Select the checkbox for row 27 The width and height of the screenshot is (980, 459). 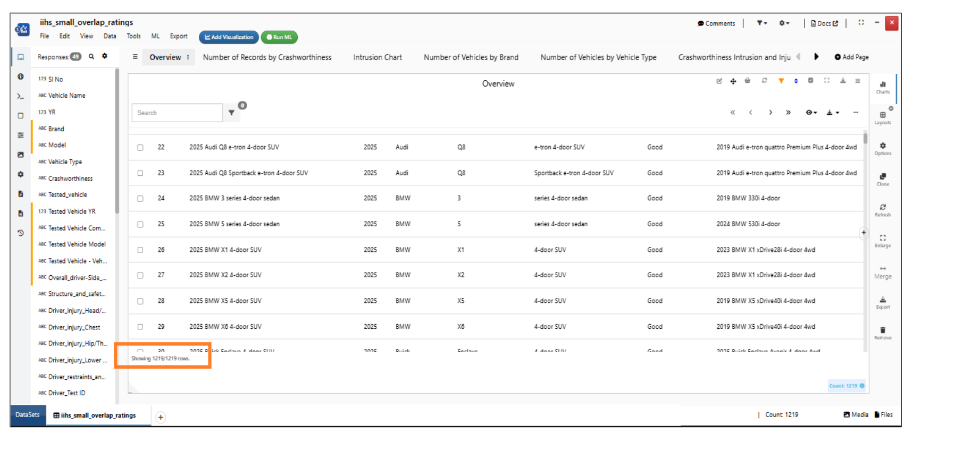pos(140,275)
